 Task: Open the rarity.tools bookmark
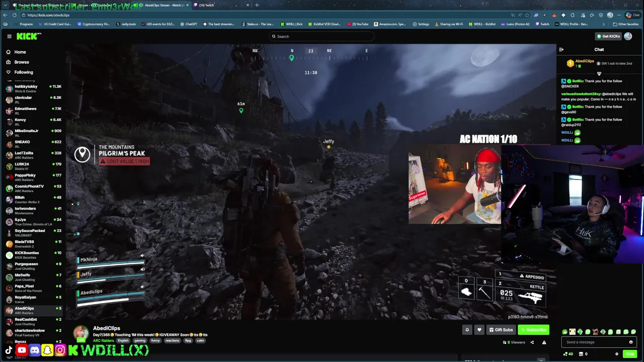tap(126, 24)
